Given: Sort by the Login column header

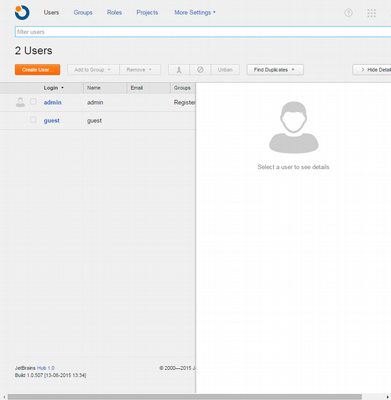Looking at the screenshot, I should point(53,88).
